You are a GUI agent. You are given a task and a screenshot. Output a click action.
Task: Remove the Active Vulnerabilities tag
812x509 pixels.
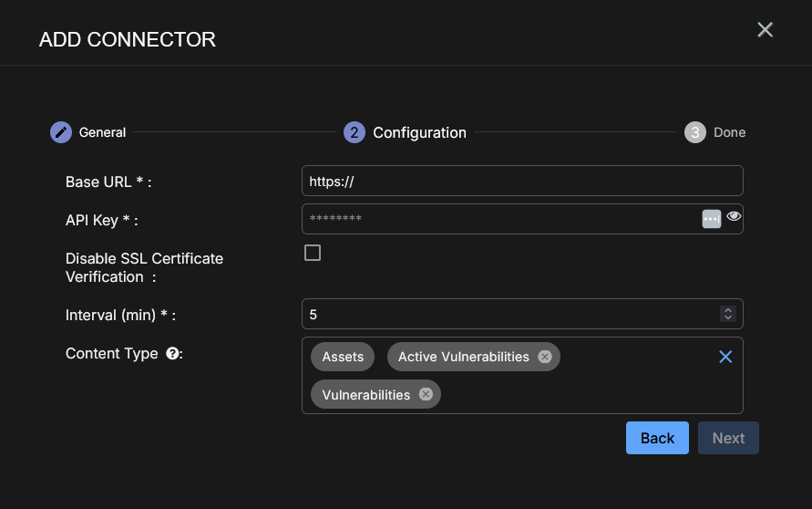[545, 357]
